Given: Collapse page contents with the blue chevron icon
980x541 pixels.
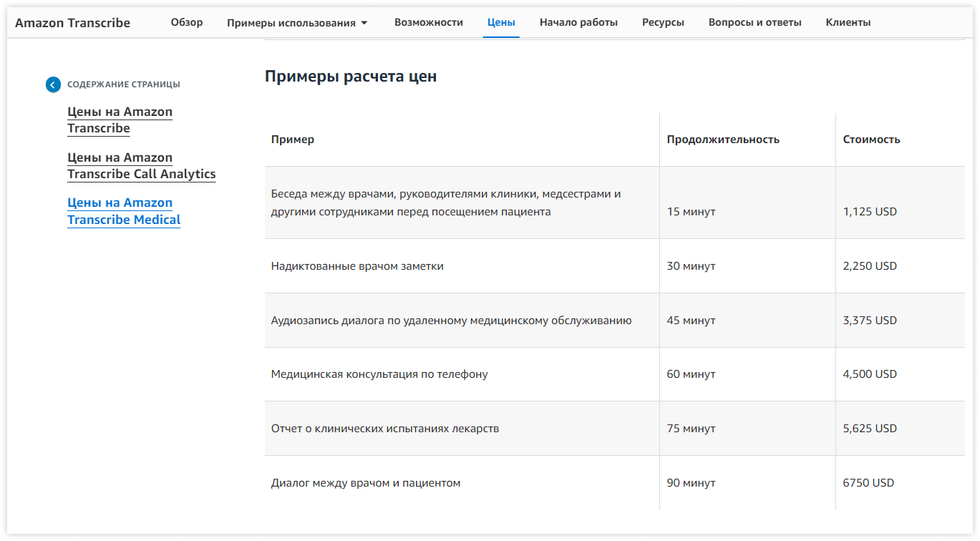Looking at the screenshot, I should pyautogui.click(x=53, y=84).
